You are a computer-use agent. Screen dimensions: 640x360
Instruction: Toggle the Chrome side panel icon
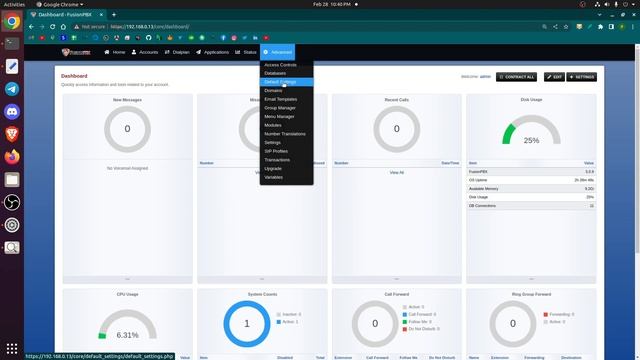click(611, 27)
